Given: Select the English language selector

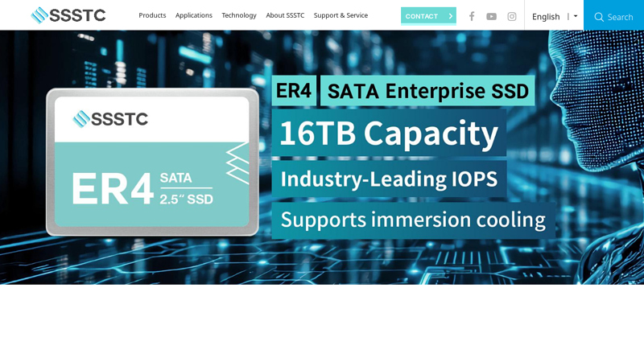Looking at the screenshot, I should (x=546, y=16).
